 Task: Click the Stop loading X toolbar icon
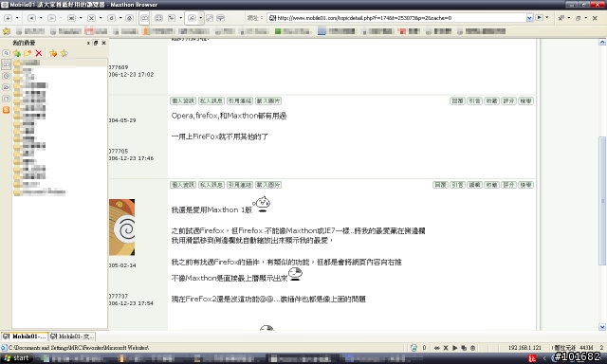[x=91, y=18]
